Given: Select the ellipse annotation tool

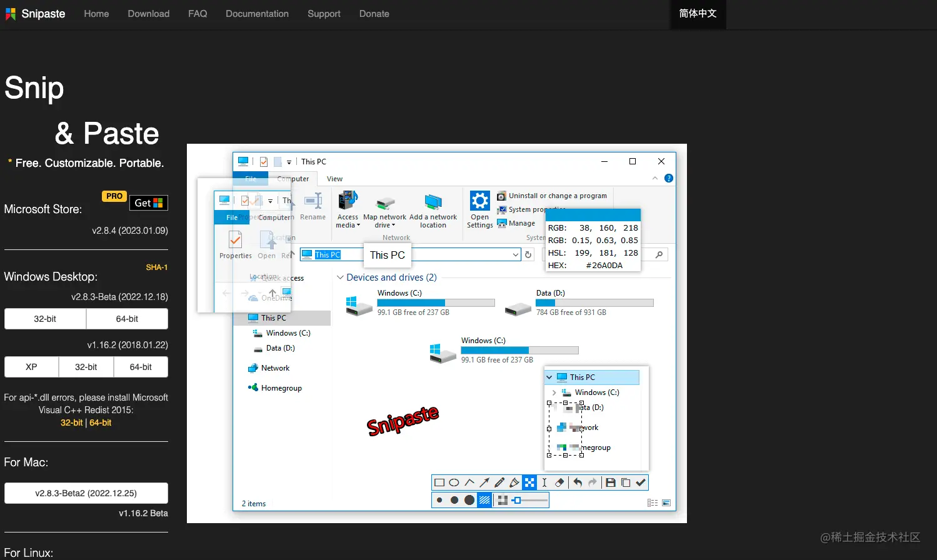Looking at the screenshot, I should click(454, 482).
